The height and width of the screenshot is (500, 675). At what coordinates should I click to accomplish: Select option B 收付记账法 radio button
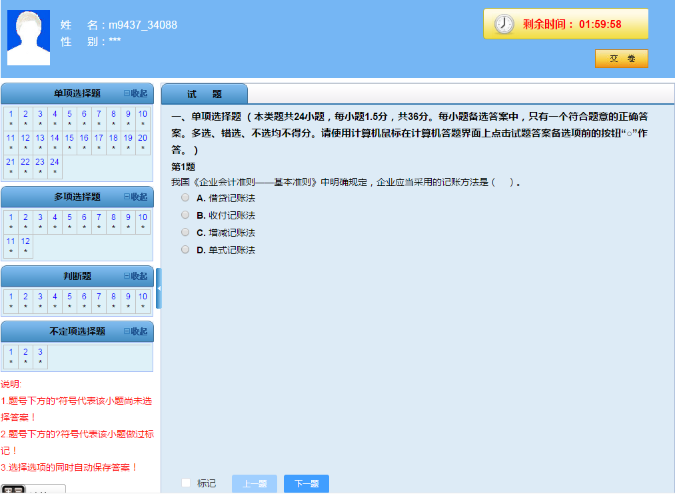coord(185,215)
